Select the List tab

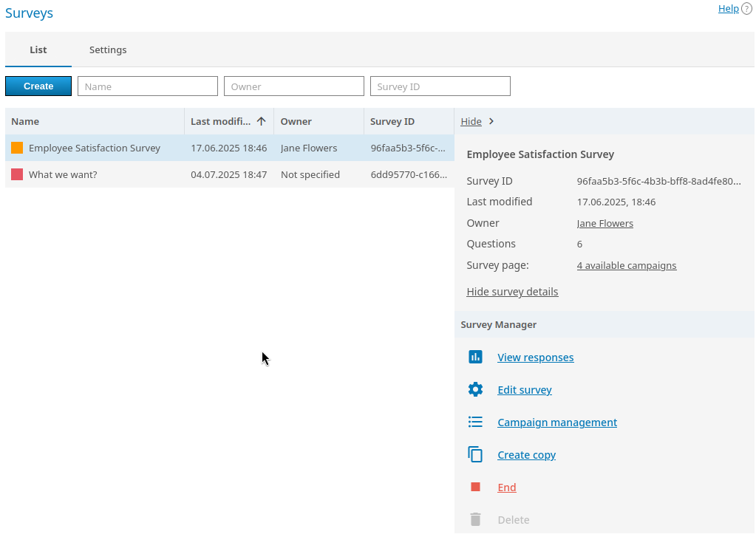coord(38,50)
